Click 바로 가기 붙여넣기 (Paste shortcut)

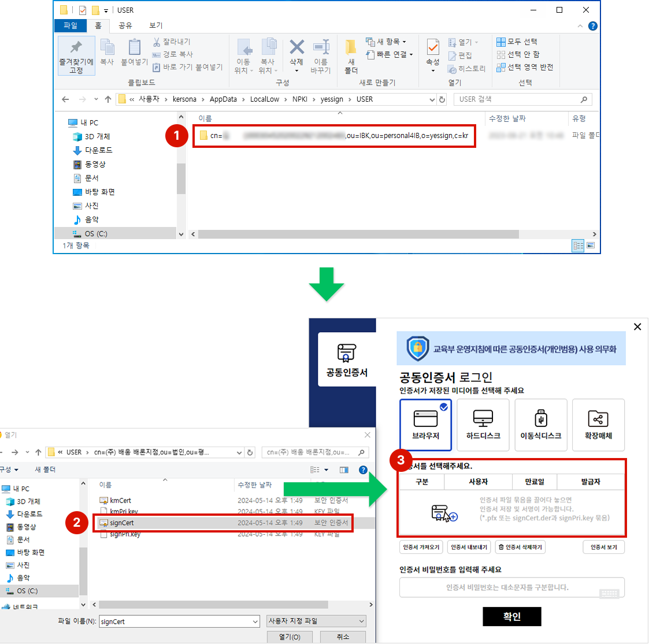click(x=187, y=67)
